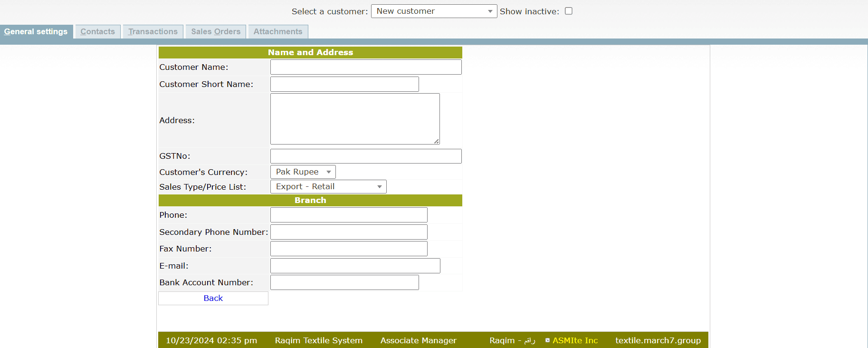Grab the Address box resize handle
Image resolution: width=868 pixels, height=348 pixels.
(436, 141)
